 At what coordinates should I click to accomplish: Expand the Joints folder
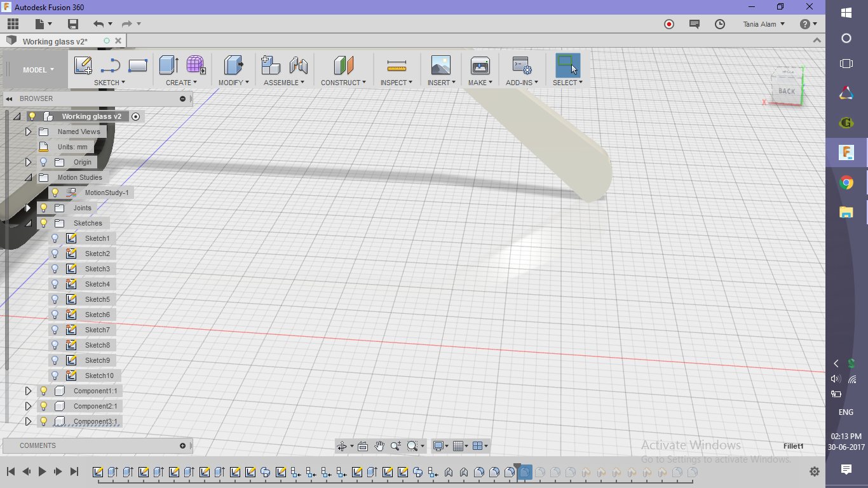(28, 208)
